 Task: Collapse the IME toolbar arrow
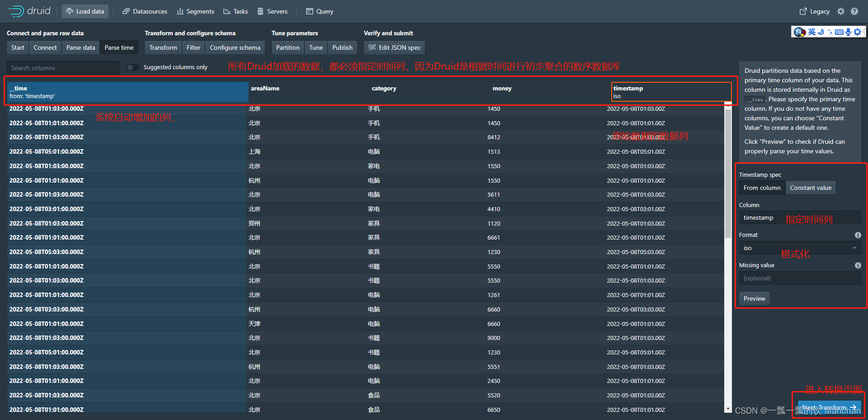click(864, 32)
